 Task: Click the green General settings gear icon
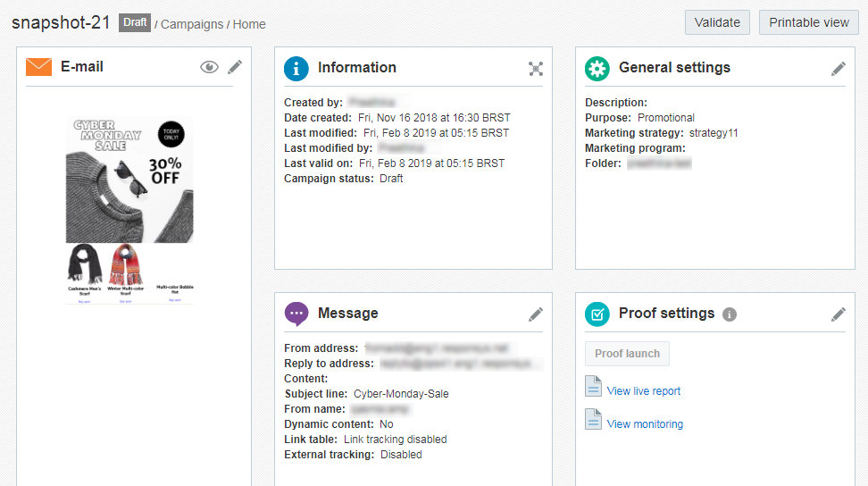[597, 68]
